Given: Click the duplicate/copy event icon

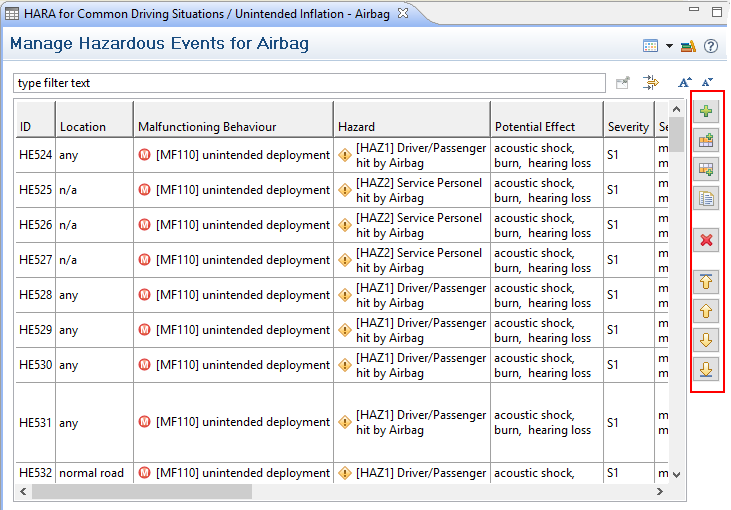Looking at the screenshot, I should (707, 198).
